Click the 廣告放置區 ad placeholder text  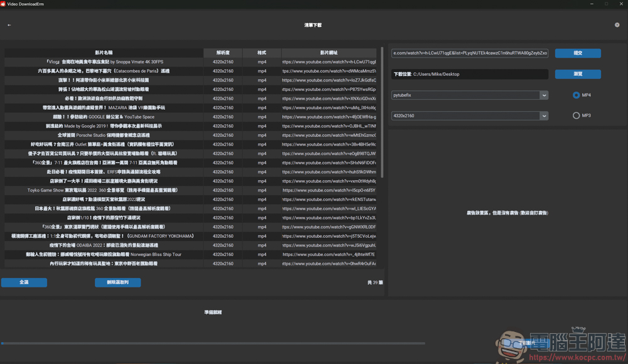pyautogui.click(x=507, y=213)
